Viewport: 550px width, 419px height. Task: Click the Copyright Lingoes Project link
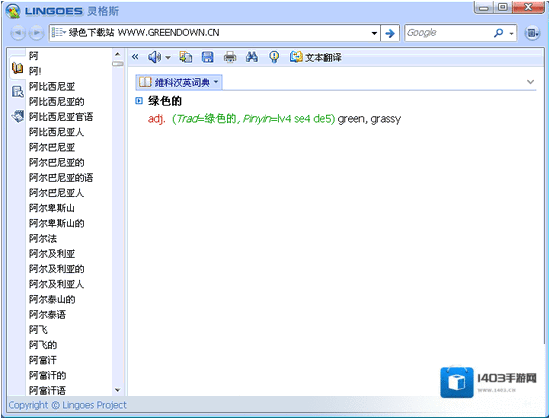coord(67,405)
